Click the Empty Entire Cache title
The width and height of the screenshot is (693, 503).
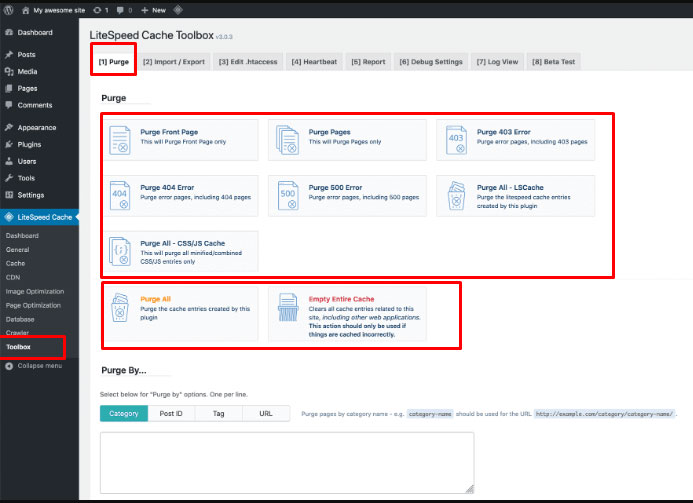point(341,299)
